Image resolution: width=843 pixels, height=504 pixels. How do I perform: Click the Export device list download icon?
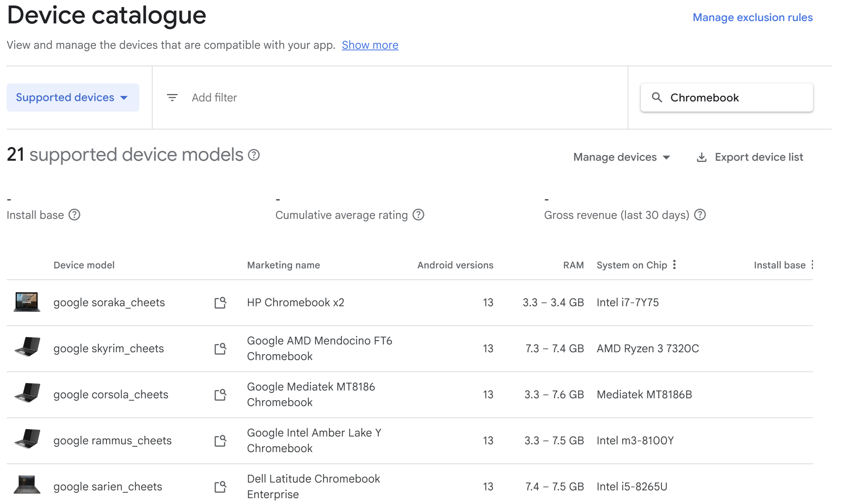(x=702, y=157)
